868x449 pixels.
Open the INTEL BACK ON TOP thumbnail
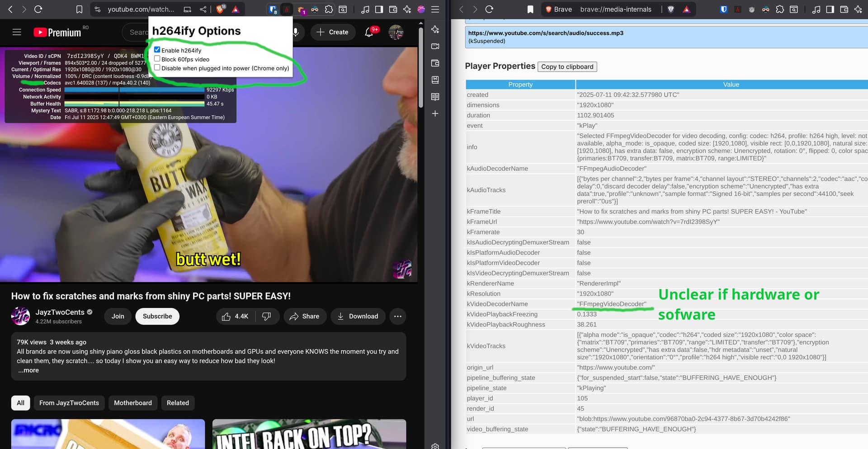pos(309,434)
